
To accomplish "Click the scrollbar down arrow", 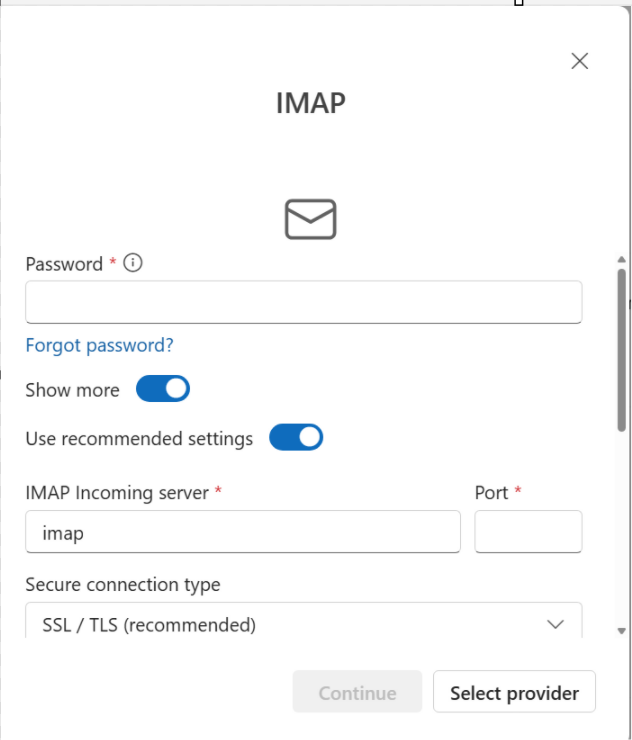I will pyautogui.click(x=622, y=631).
